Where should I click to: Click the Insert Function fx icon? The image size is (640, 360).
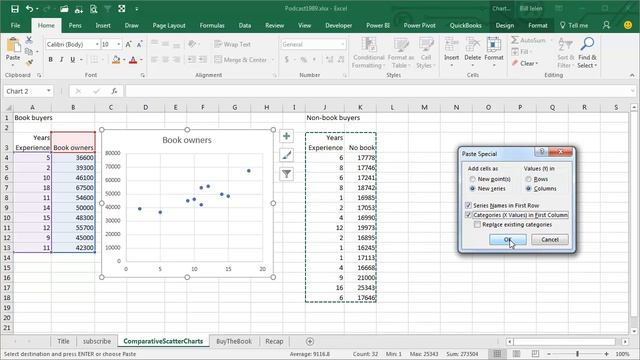[x=115, y=91]
